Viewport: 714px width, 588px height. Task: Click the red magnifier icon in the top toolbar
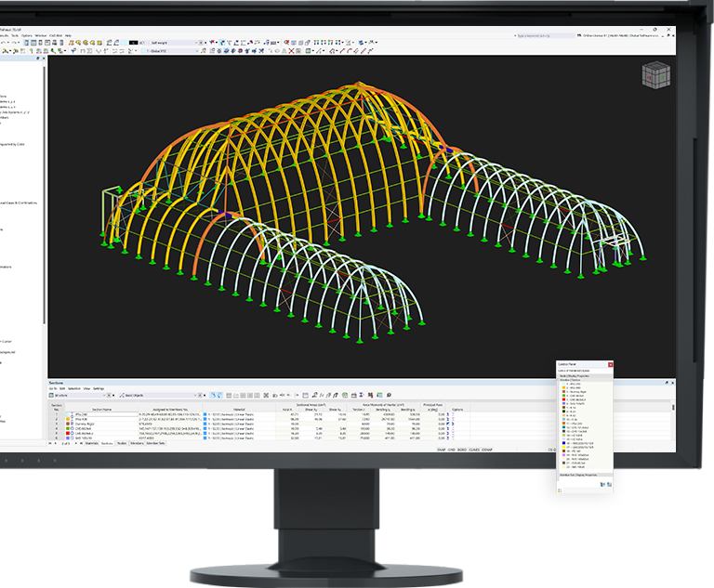286,43
